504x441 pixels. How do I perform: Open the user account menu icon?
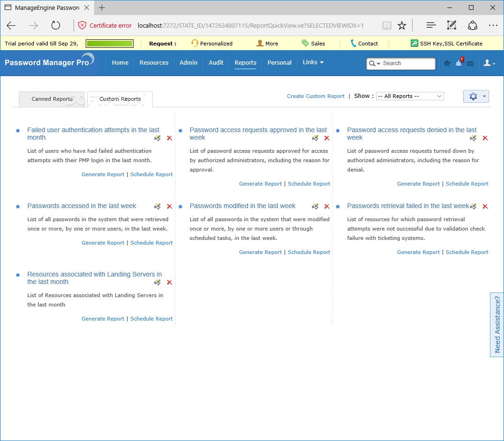pos(489,63)
